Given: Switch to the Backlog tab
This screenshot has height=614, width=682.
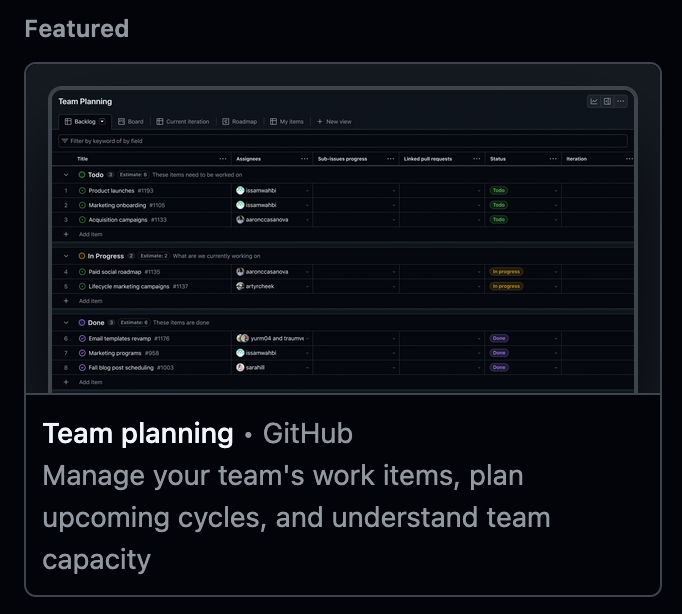Looking at the screenshot, I should click(85, 122).
